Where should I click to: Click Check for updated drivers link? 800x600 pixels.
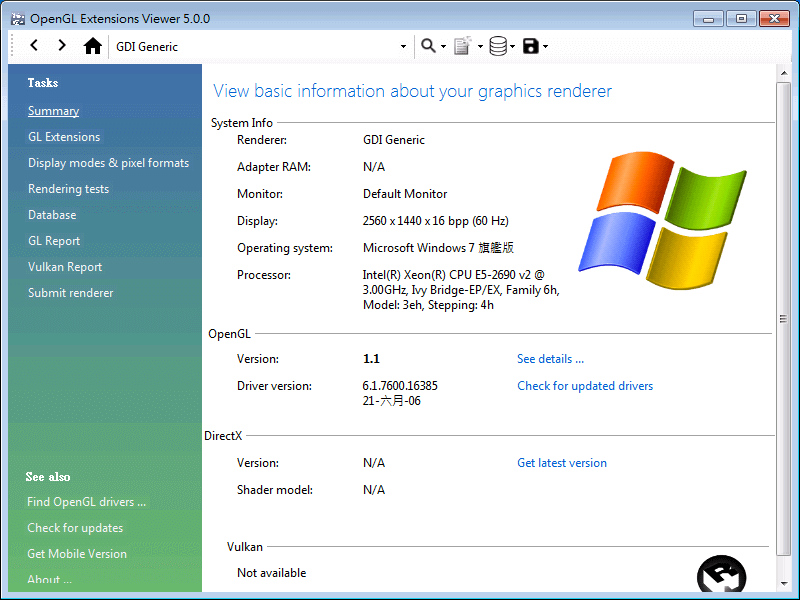[585, 385]
